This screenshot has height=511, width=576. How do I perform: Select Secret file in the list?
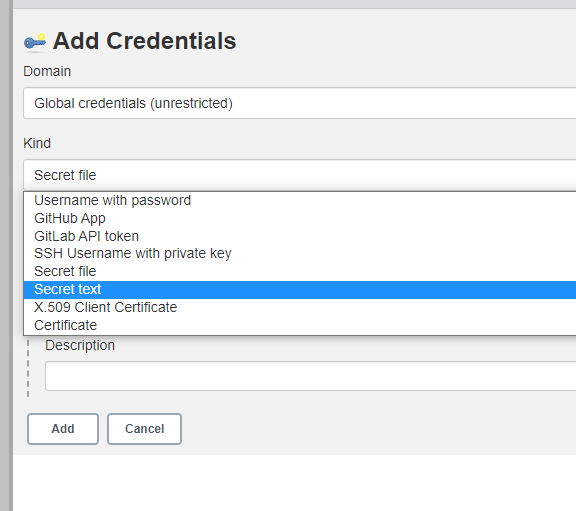(x=299, y=271)
